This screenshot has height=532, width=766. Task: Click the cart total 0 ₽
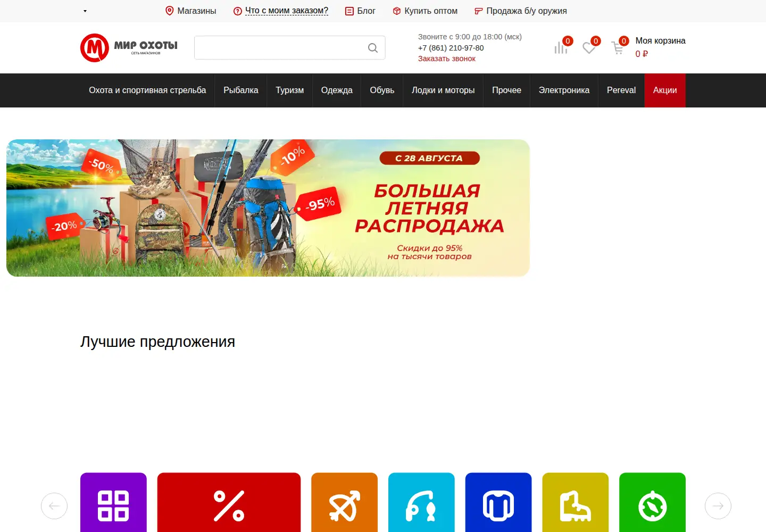(642, 54)
